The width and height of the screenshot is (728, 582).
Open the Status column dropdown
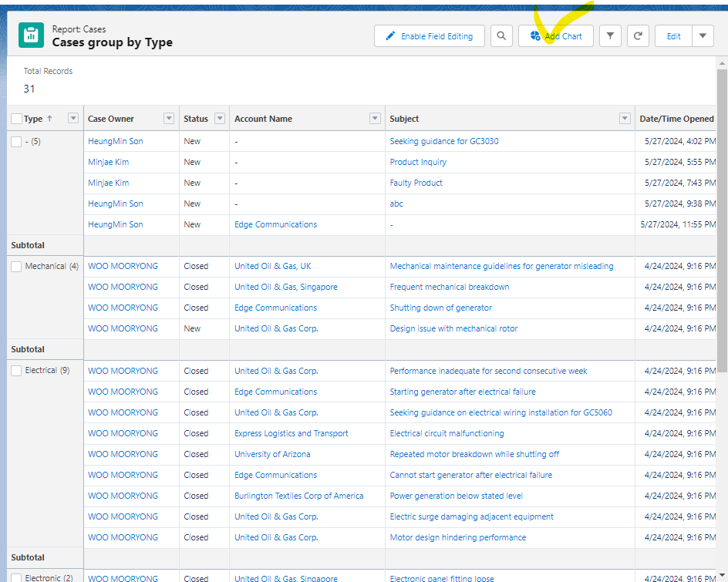(x=220, y=119)
